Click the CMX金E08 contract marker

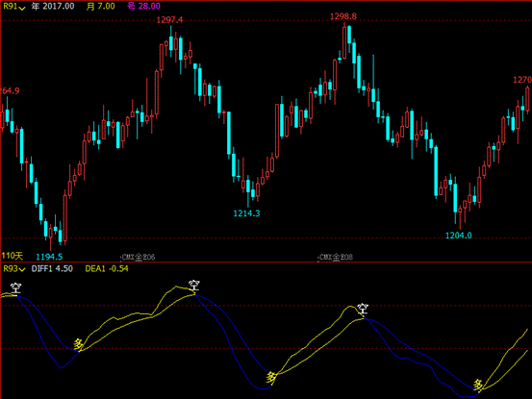pyautogui.click(x=336, y=258)
